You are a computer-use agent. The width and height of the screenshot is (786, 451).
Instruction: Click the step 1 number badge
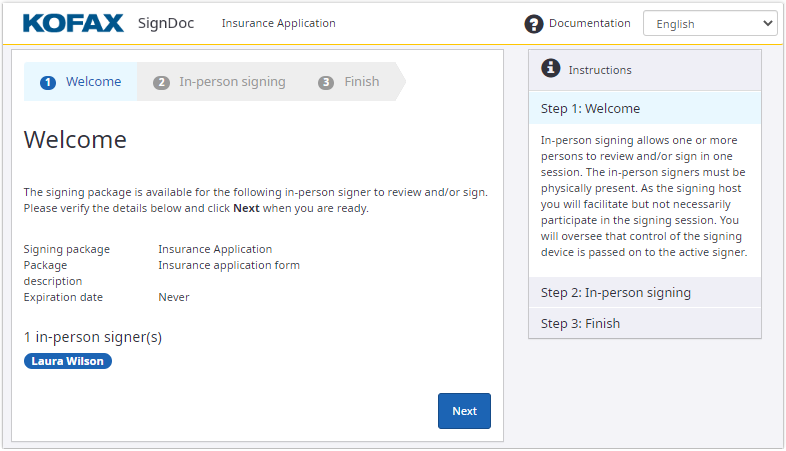pos(48,83)
